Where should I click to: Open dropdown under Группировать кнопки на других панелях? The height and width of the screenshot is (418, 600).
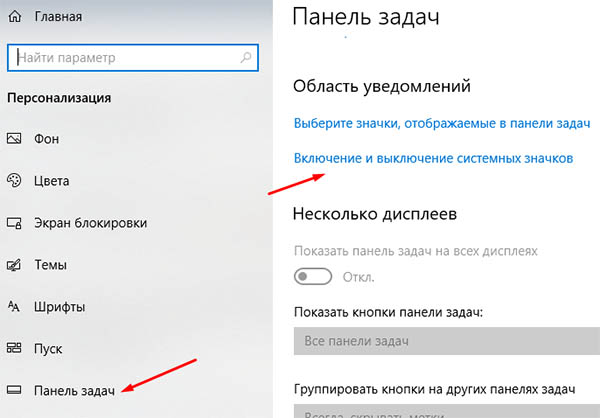point(447,411)
